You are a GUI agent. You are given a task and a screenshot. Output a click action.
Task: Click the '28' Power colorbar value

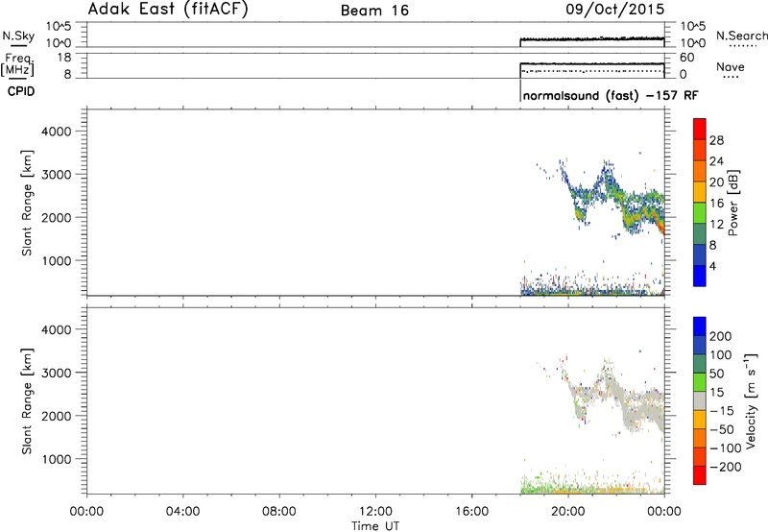point(716,140)
